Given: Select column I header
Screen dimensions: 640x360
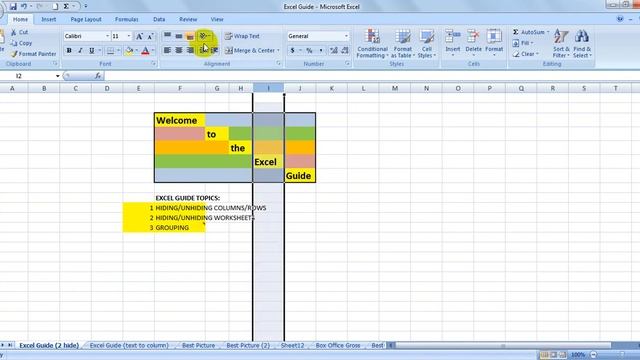Looking at the screenshot, I should 268,88.
